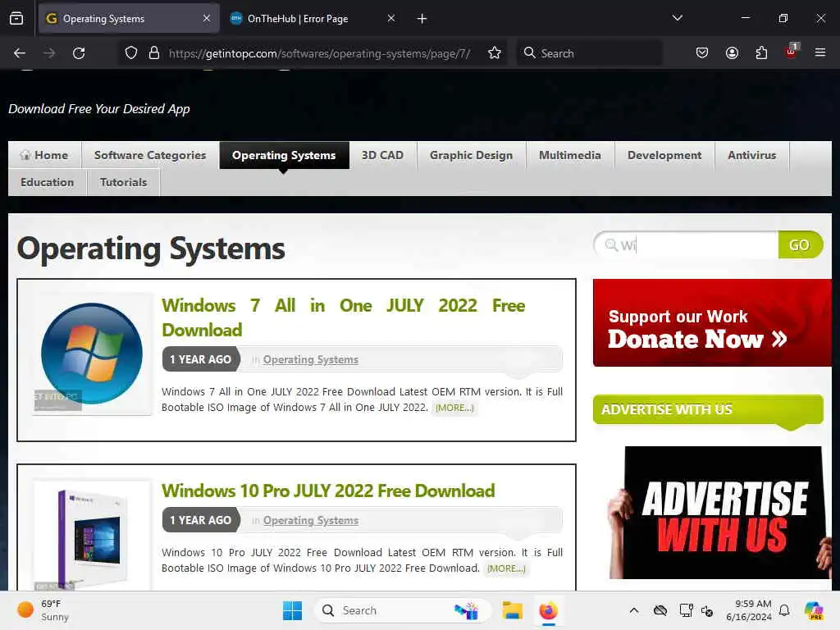
Task: Click the display cast tray icon
Action: click(687, 610)
